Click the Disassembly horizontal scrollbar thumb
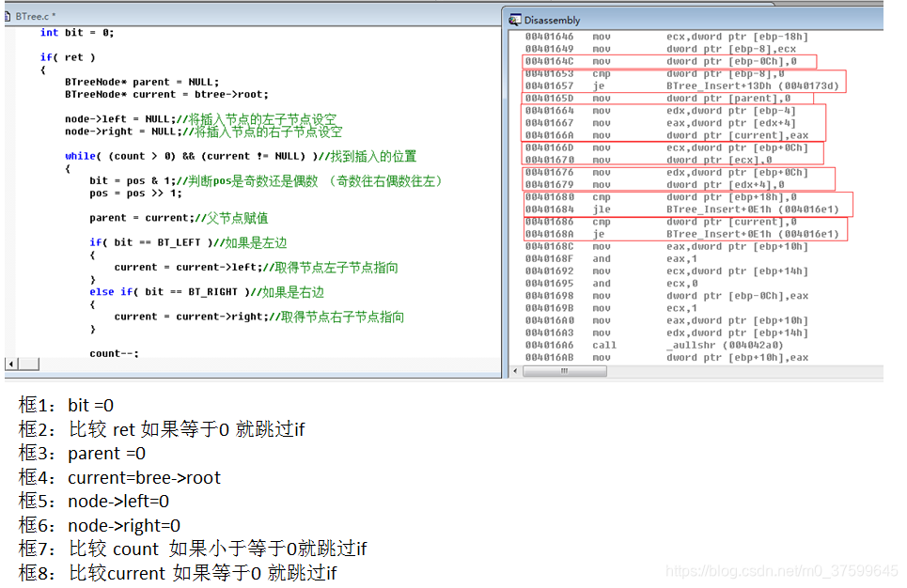 pyautogui.click(x=565, y=371)
